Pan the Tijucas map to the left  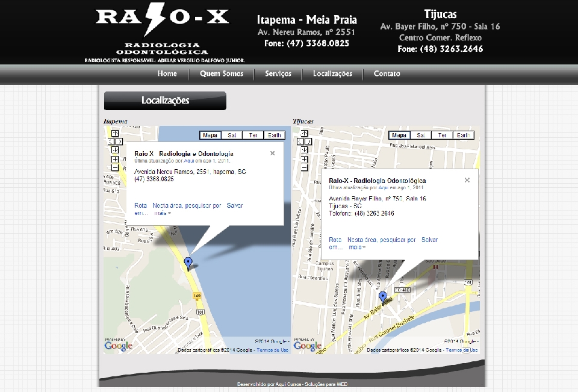click(x=299, y=142)
